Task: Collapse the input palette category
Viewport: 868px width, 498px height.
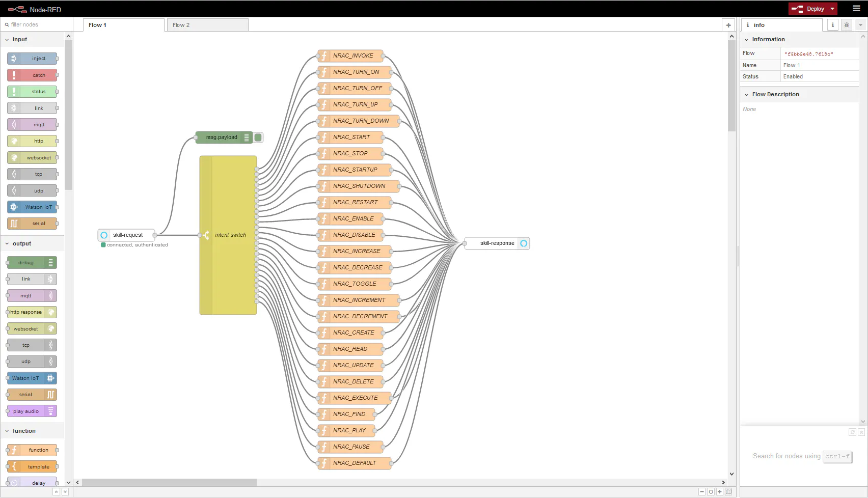Action: click(x=33, y=39)
